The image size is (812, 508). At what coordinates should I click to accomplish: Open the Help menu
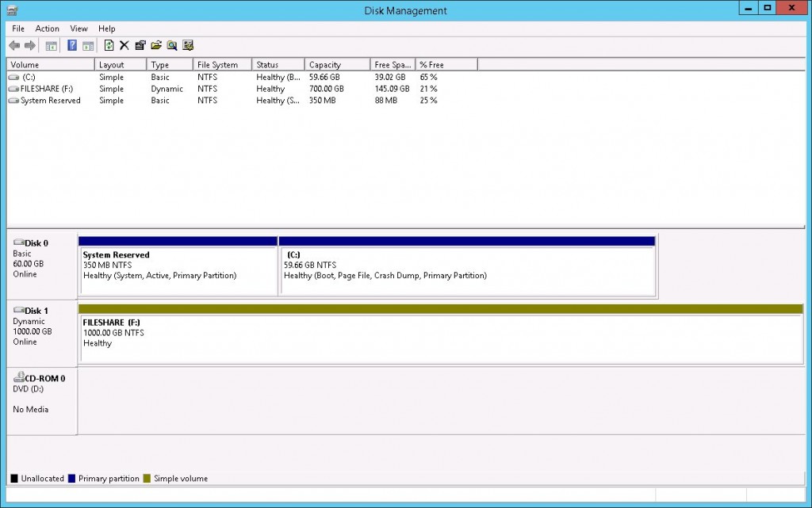tap(106, 29)
